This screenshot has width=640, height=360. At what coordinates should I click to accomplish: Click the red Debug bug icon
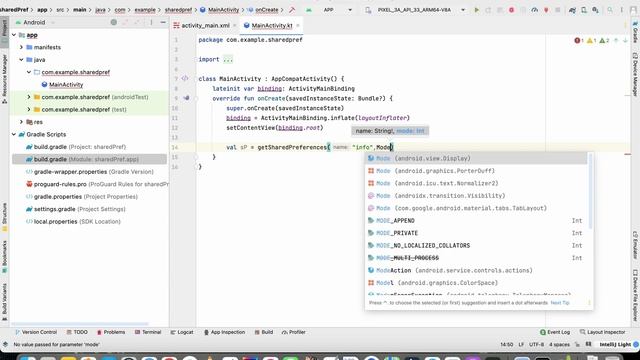coord(511,10)
